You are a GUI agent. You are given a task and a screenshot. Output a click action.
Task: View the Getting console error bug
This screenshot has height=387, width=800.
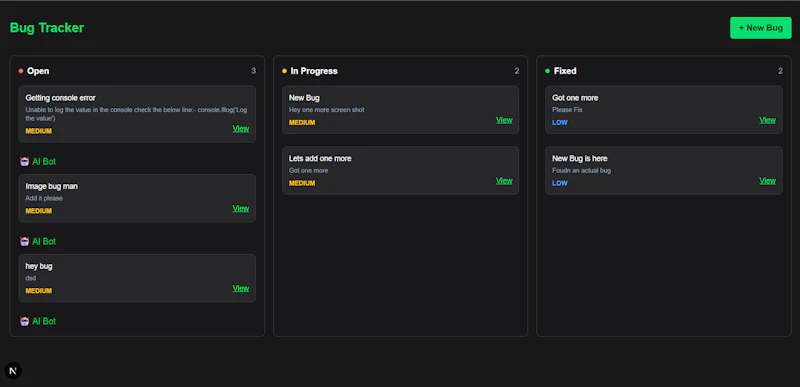[241, 128]
